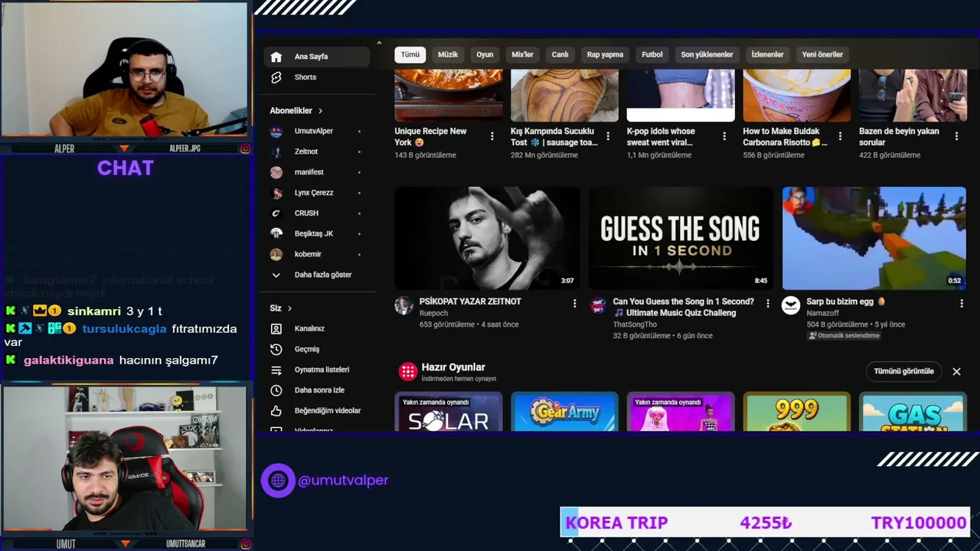Open Kanalınız from the sidebar
The width and height of the screenshot is (980, 551).
tap(317, 328)
